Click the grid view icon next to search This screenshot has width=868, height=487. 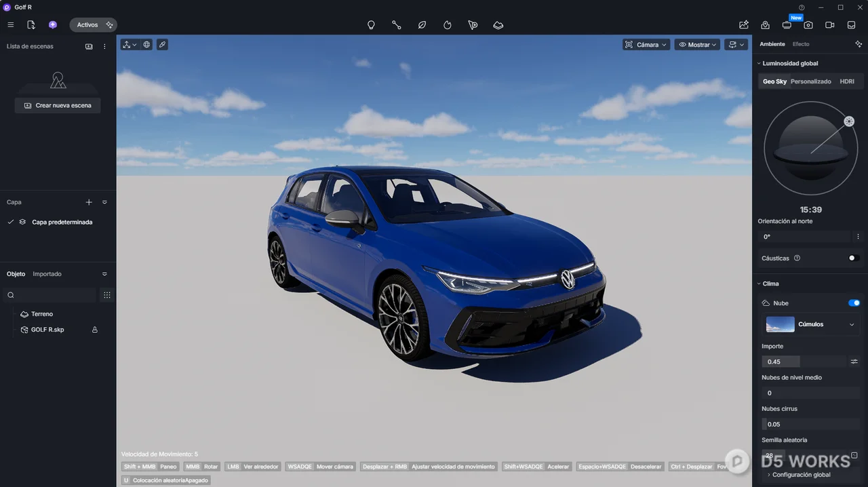[x=106, y=295]
